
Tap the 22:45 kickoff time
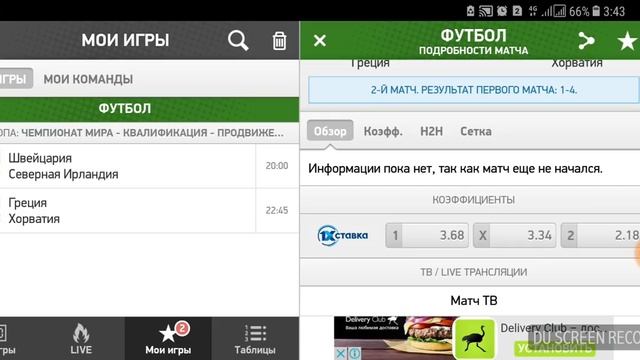(277, 210)
